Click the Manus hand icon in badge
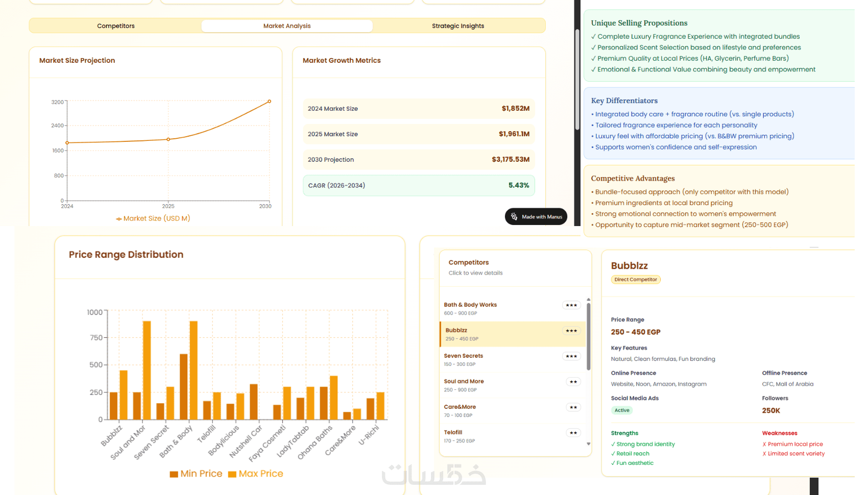Screen dimensions: 868x495 (x=514, y=216)
